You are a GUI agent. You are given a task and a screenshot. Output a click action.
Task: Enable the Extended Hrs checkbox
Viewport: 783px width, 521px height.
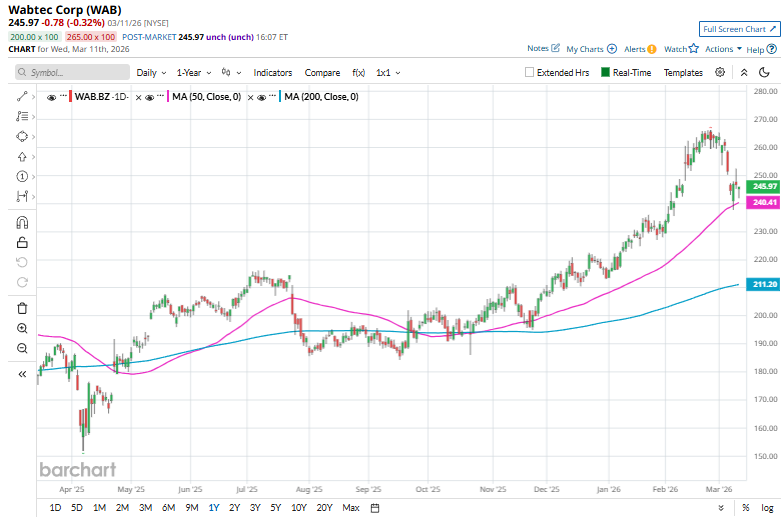[530, 73]
